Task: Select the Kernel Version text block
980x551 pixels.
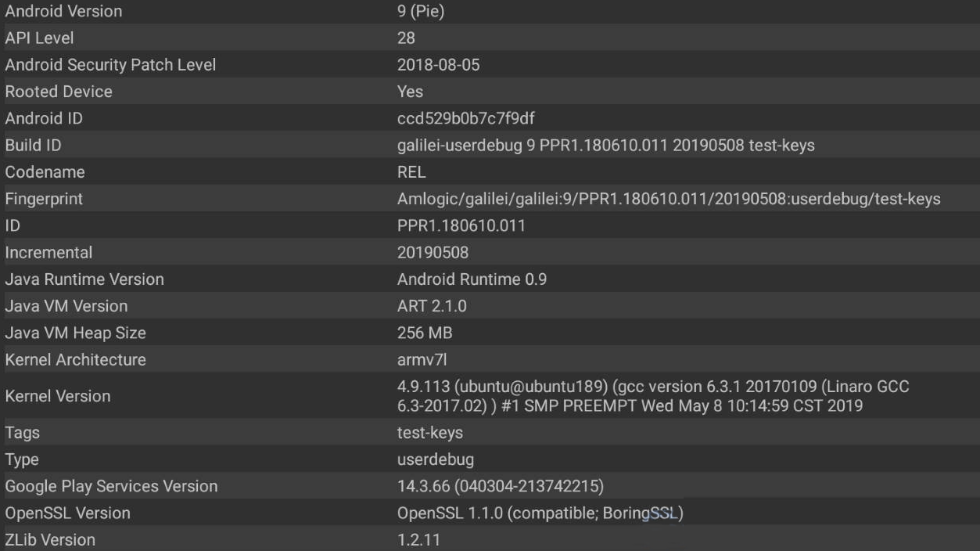Action: pyautogui.click(x=653, y=396)
